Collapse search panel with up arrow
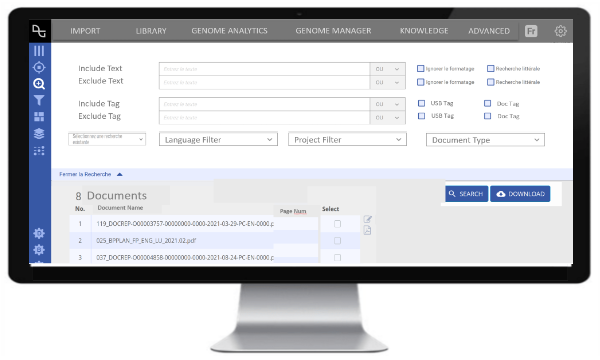Viewport: 600px width, 360px height. tap(119, 174)
